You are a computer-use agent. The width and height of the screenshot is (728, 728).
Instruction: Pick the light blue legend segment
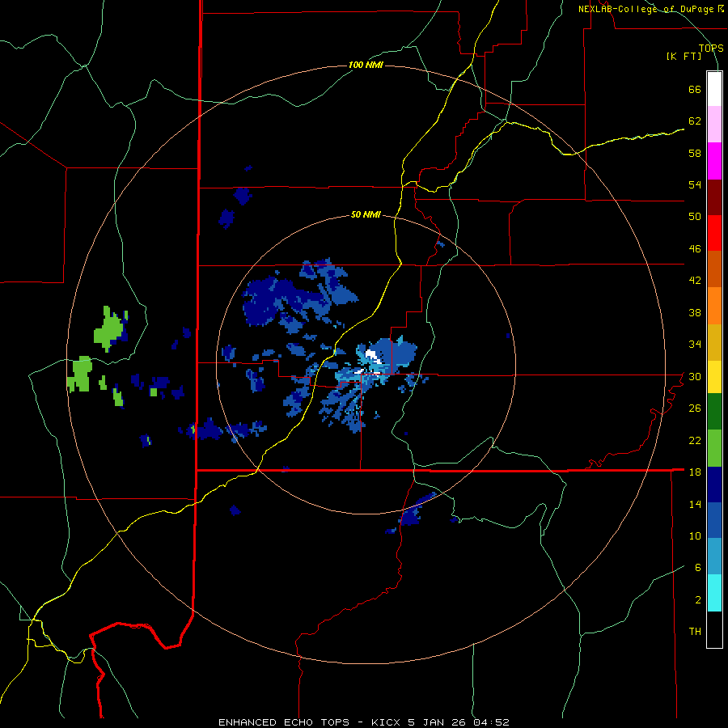pyautogui.click(x=714, y=557)
